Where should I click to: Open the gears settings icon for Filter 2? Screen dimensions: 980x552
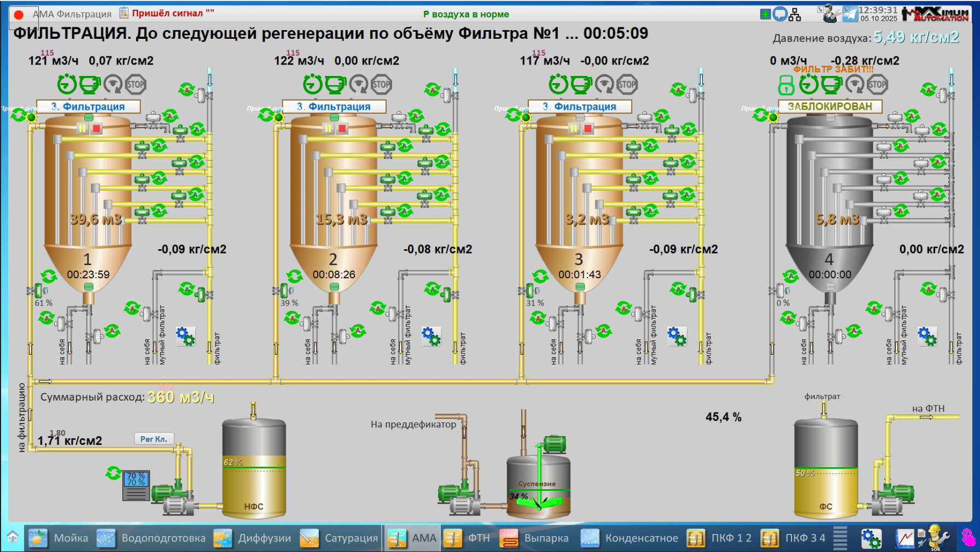(431, 336)
